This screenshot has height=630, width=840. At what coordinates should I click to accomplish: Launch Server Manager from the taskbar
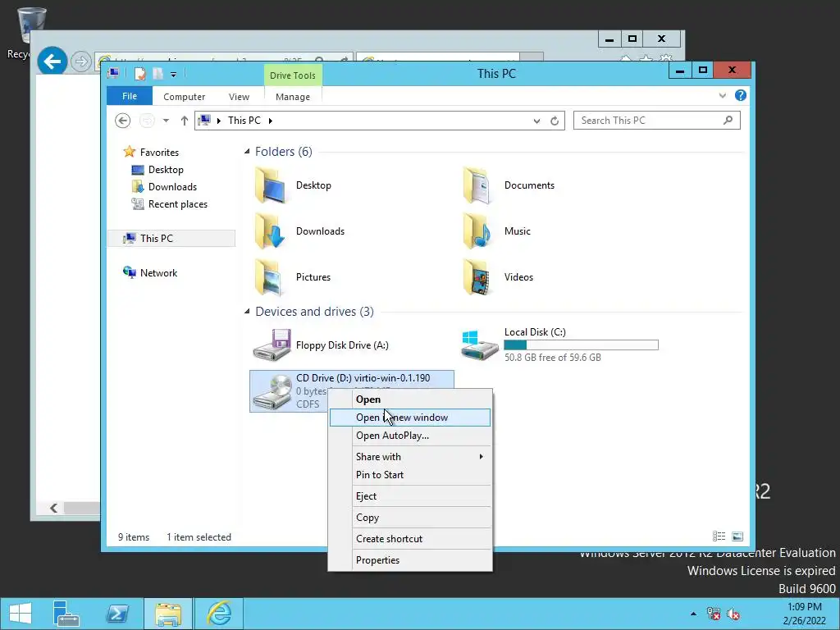(66, 614)
